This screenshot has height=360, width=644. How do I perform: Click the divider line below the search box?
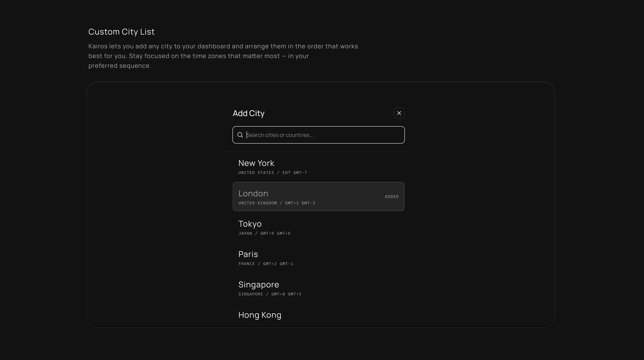point(318,151)
